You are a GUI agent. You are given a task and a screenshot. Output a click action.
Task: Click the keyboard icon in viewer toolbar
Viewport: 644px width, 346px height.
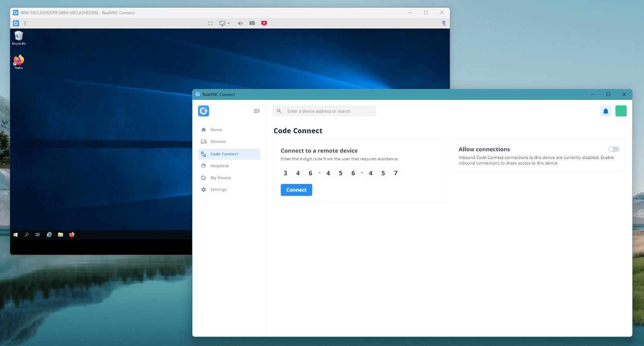pos(252,23)
